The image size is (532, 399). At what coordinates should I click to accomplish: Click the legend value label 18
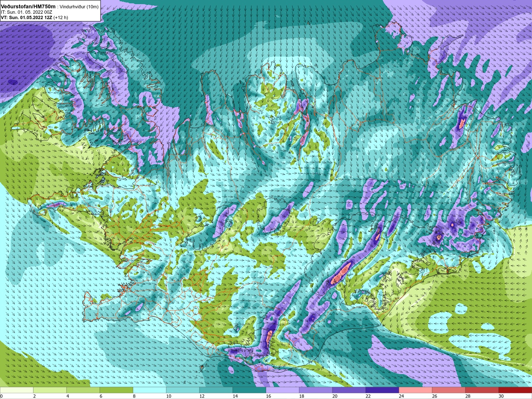302,396
